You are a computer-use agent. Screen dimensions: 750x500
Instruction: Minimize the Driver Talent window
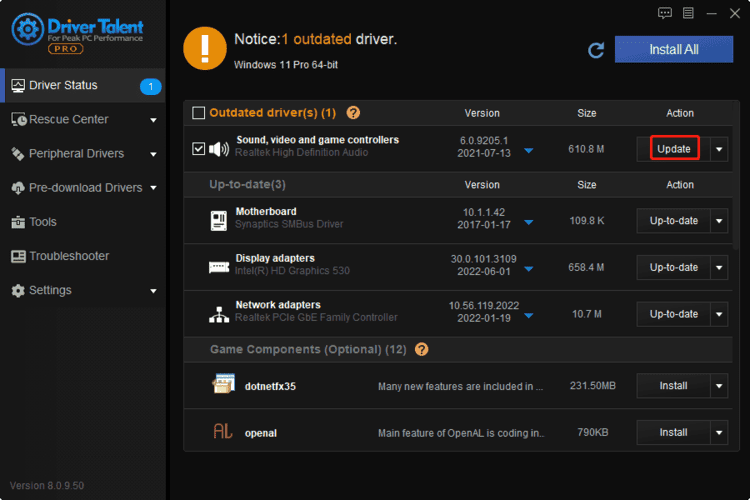click(712, 13)
